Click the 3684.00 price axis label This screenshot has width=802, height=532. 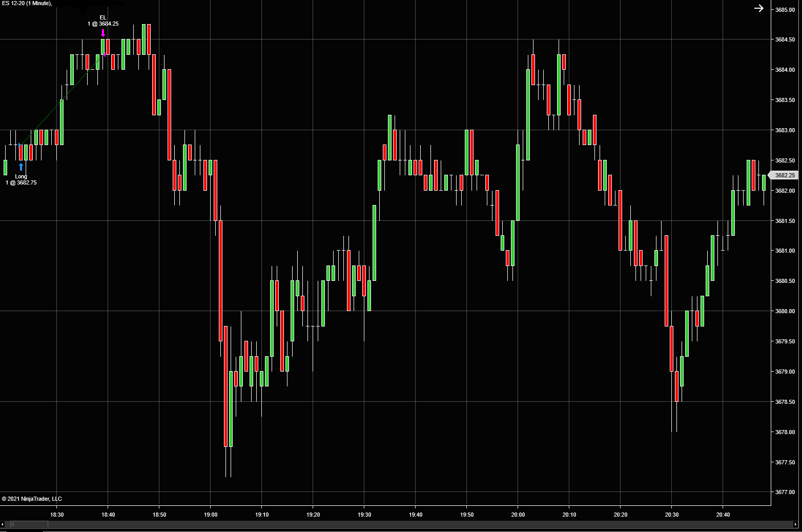[785, 70]
